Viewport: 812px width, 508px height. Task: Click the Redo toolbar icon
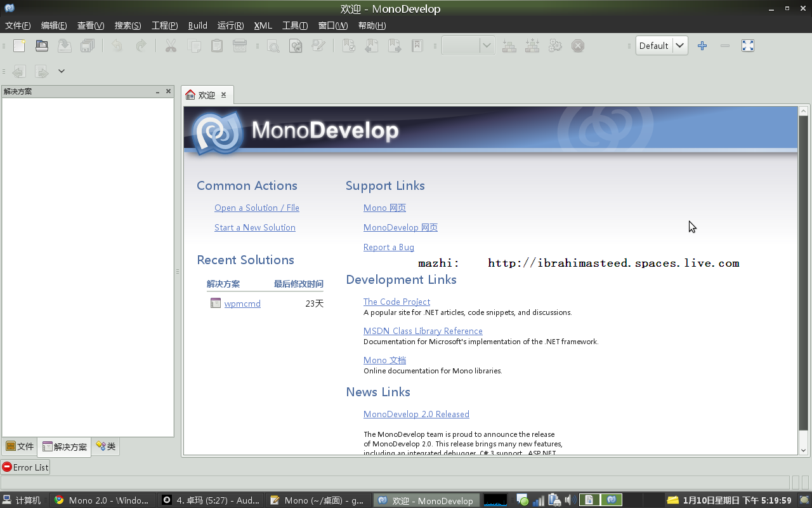141,46
